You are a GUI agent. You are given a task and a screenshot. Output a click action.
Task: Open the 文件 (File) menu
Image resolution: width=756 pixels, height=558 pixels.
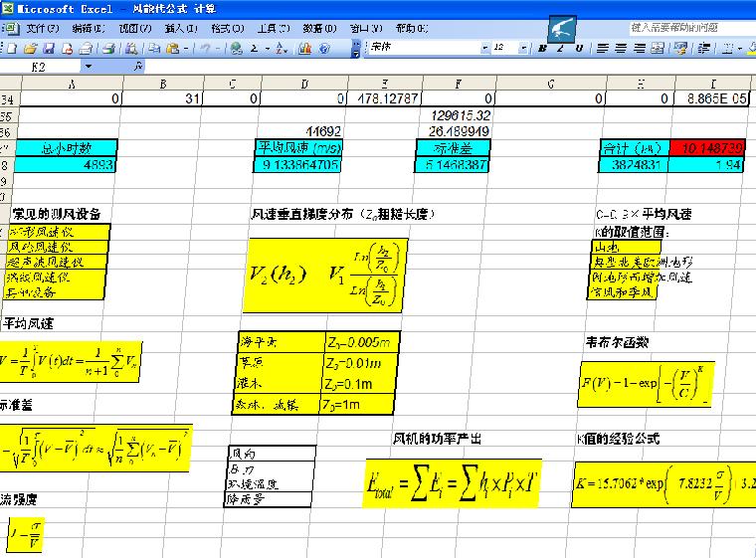(x=43, y=29)
